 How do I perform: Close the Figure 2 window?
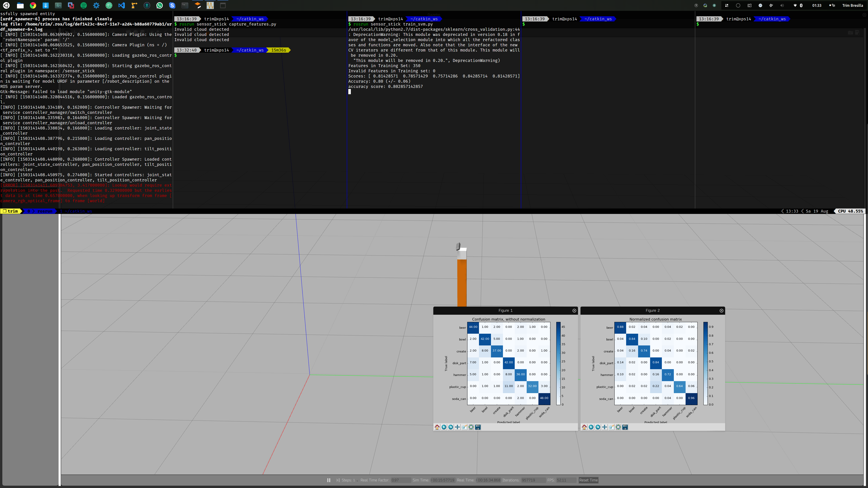(x=722, y=310)
